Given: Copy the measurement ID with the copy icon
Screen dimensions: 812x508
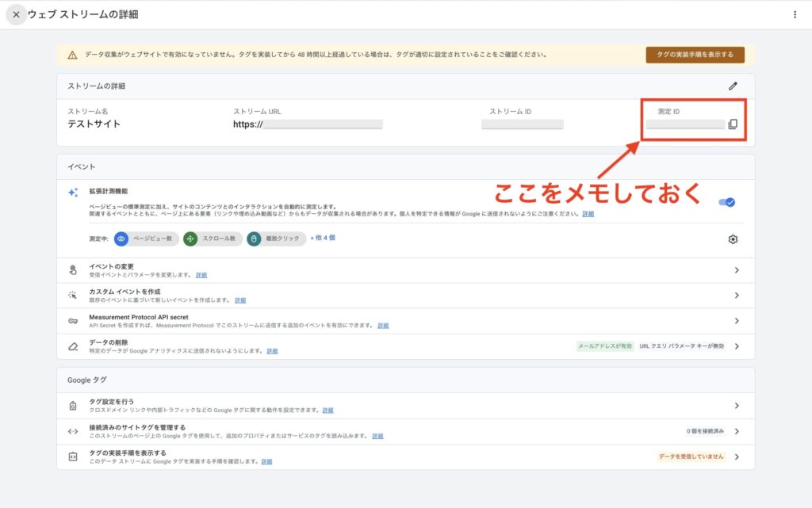Looking at the screenshot, I should (x=733, y=124).
